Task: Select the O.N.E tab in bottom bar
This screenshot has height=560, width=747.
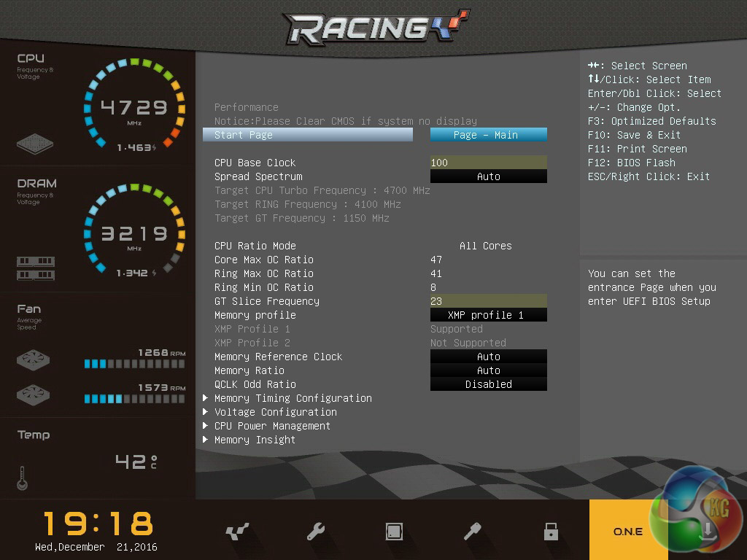Action: point(627,532)
